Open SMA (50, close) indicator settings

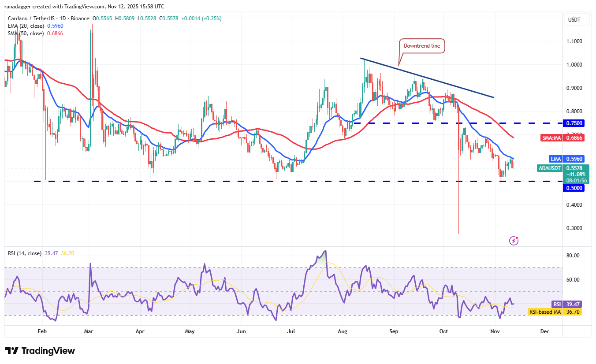(26, 33)
